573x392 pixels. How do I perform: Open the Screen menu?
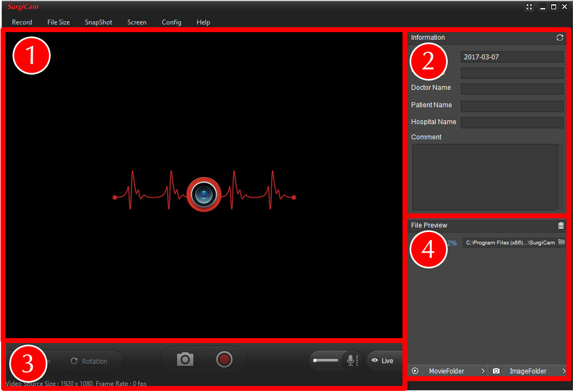click(x=137, y=22)
